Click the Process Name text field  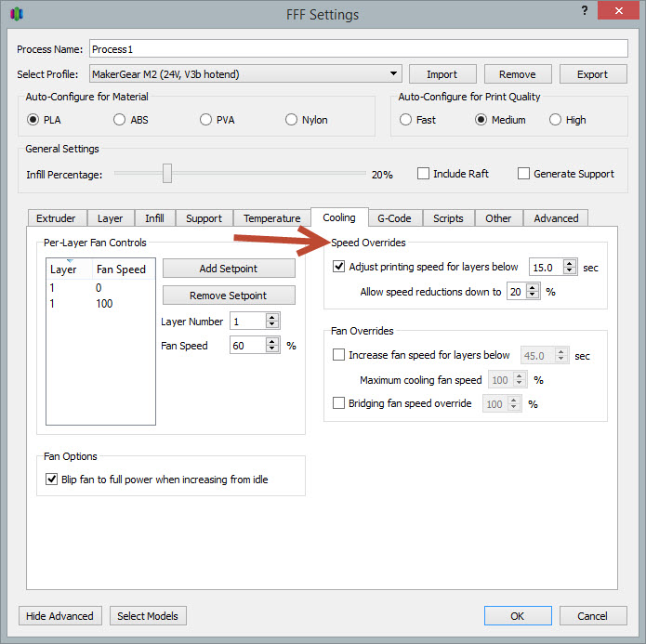[x=358, y=48]
